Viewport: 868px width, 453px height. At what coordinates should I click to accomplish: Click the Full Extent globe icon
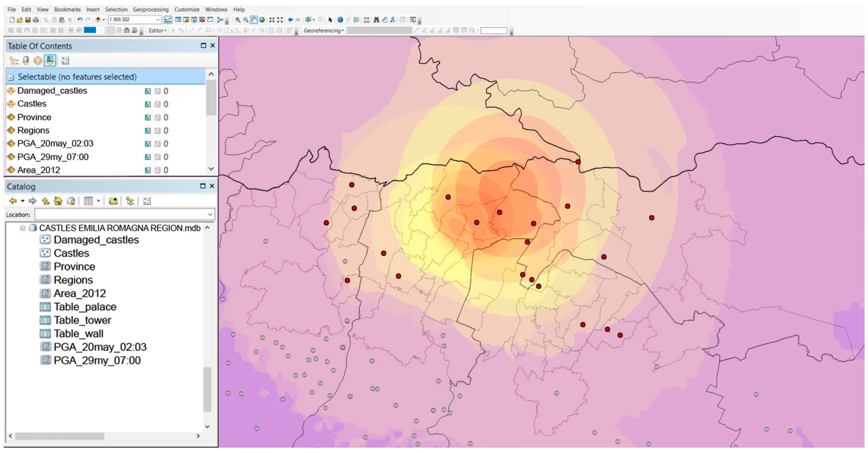click(262, 20)
